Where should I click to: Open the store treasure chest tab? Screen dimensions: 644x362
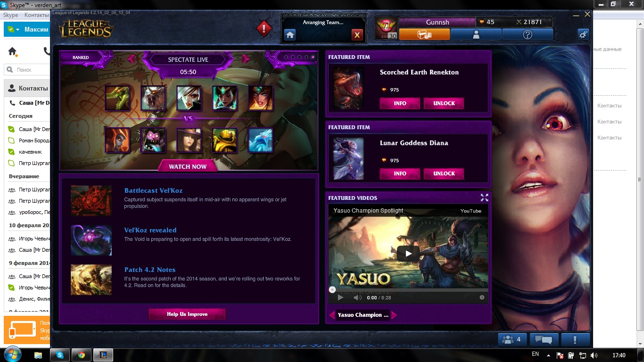coord(424,34)
